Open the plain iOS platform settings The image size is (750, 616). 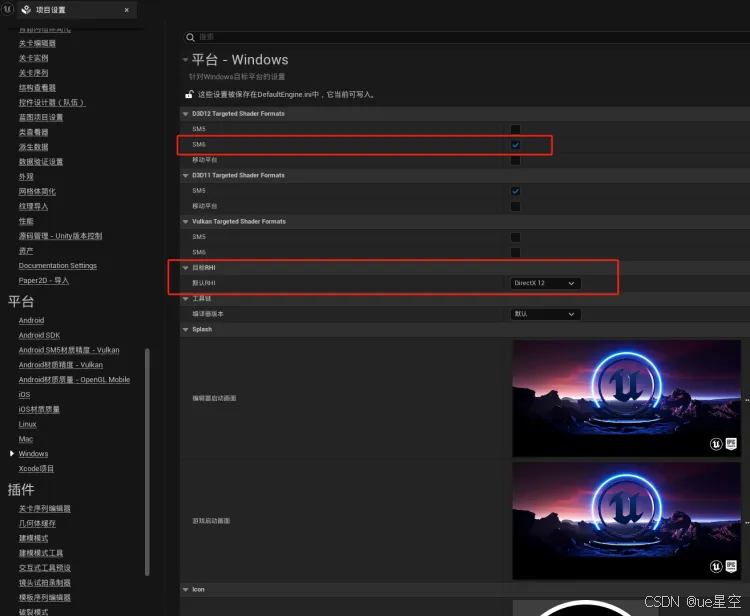click(24, 395)
